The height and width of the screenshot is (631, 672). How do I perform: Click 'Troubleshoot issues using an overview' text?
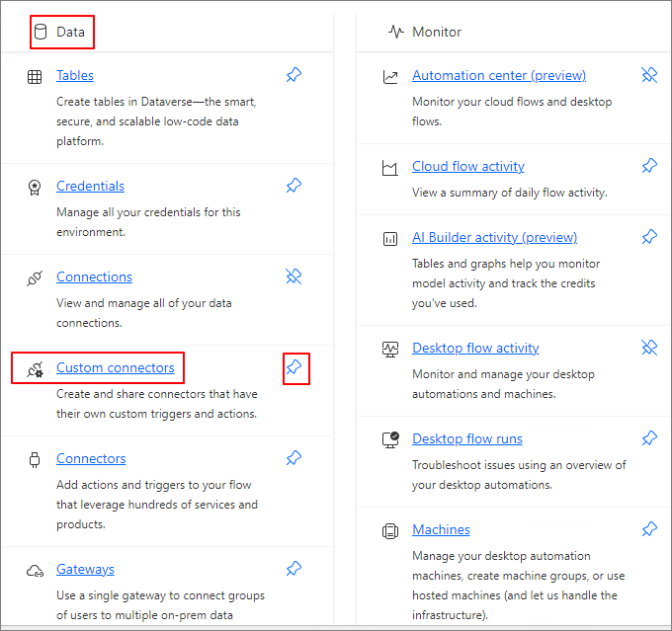coord(519,475)
